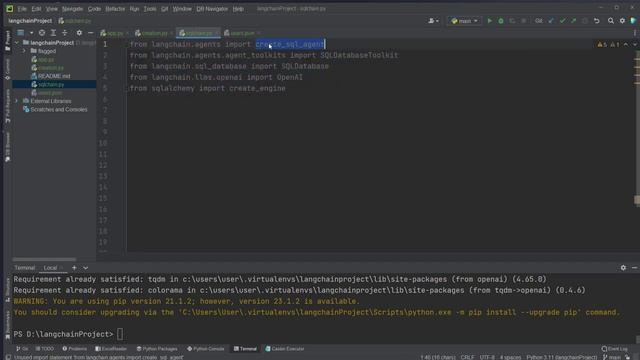Screen dimensions: 640x360
Task: Open Search Everywhere magnifier icon
Action: (611, 21)
